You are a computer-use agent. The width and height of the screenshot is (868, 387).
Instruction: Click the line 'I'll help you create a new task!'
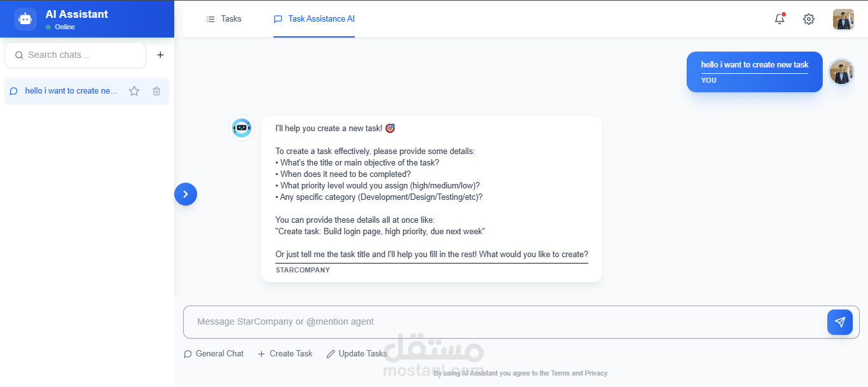(335, 129)
